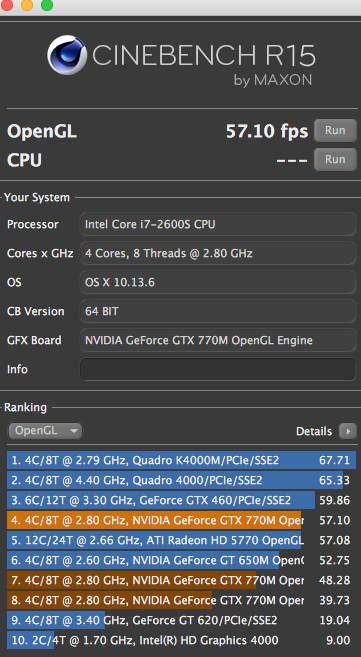Click the Info text field

click(x=218, y=369)
